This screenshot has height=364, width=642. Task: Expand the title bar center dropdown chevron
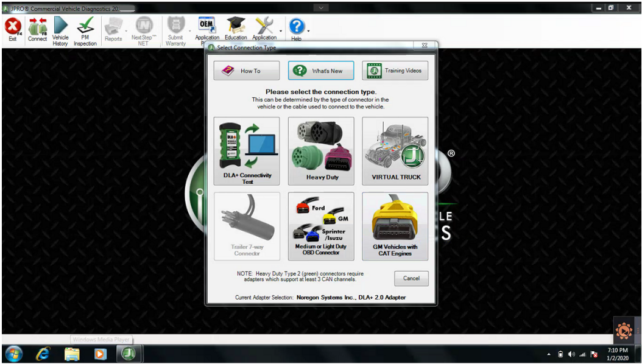point(321,8)
